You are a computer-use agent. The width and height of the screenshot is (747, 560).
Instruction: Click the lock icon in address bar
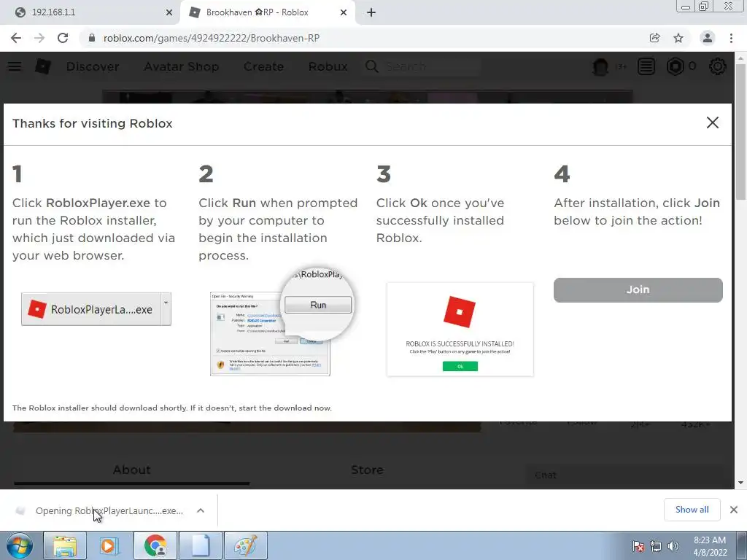tap(92, 38)
